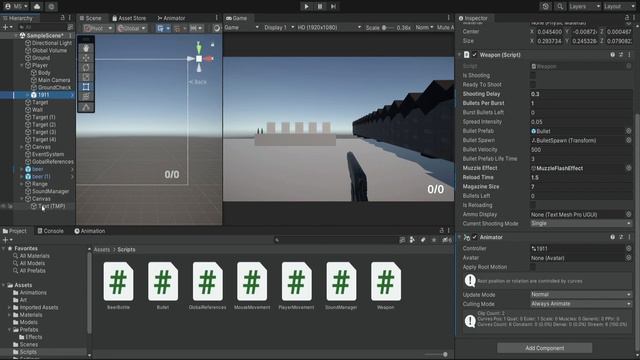
Task: Open the Layout dropdown
Action: point(619,7)
